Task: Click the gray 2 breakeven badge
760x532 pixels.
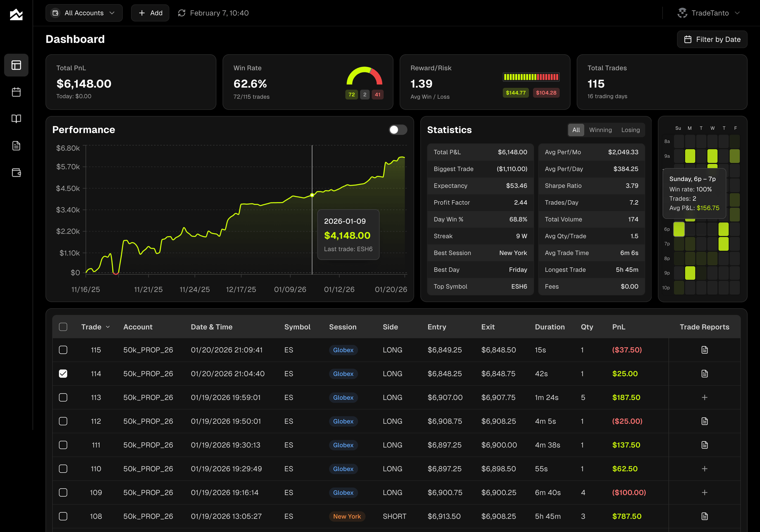Action: [x=365, y=94]
